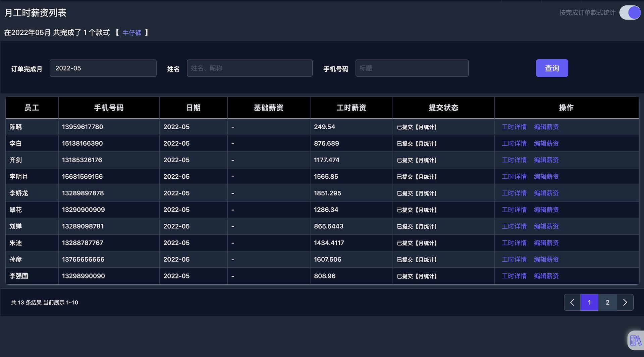Click the previous page arrow icon
Image resolution: width=644 pixels, height=357 pixels.
click(x=572, y=302)
